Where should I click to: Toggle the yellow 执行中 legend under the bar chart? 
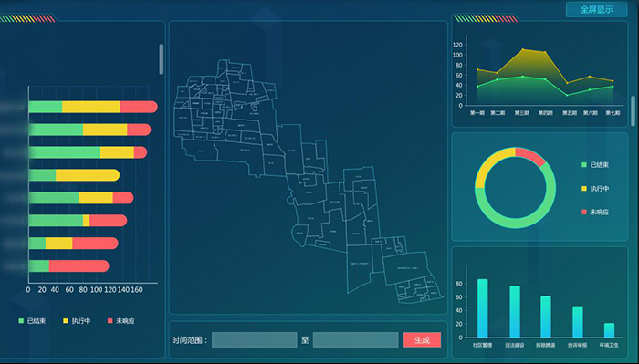click(77, 321)
